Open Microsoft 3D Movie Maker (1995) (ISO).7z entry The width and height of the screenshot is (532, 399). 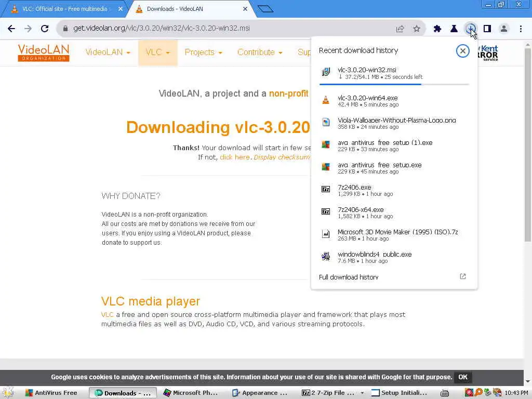coord(394,235)
